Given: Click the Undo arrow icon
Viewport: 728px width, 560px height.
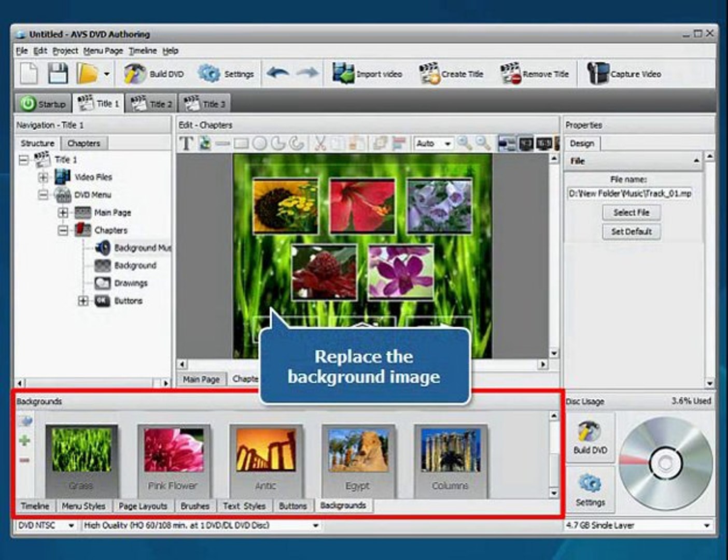Looking at the screenshot, I should coord(278,73).
